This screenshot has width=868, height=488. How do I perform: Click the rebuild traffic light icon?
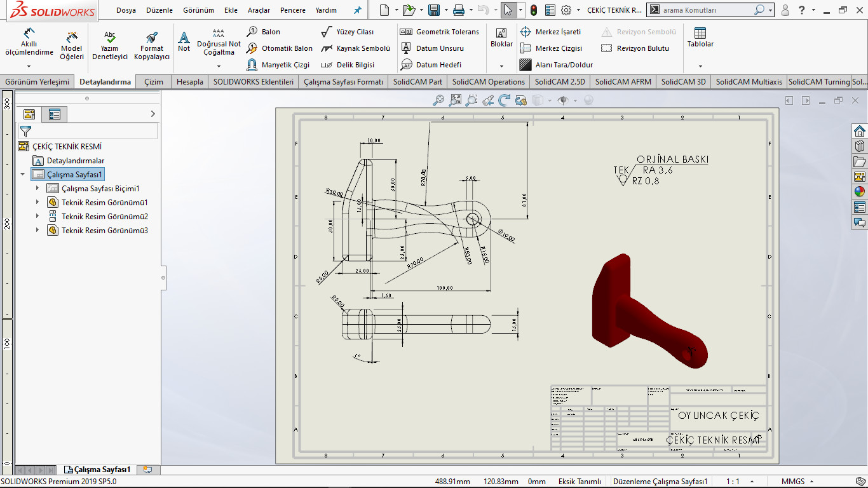point(534,10)
